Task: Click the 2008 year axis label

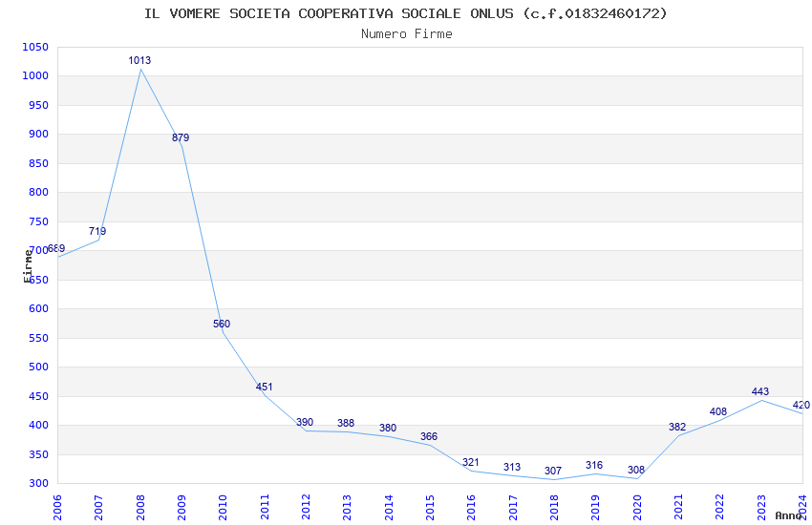Action: tap(140, 508)
